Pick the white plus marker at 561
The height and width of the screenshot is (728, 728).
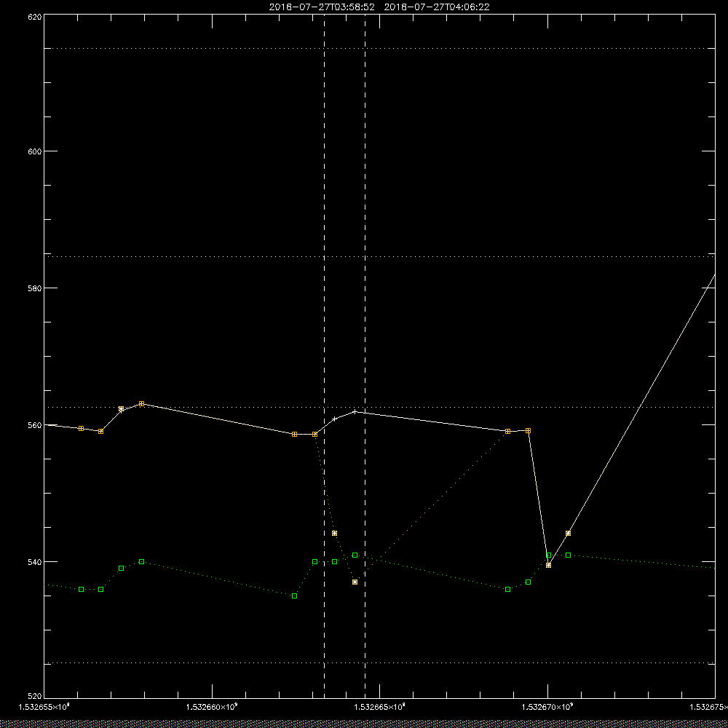(335, 419)
